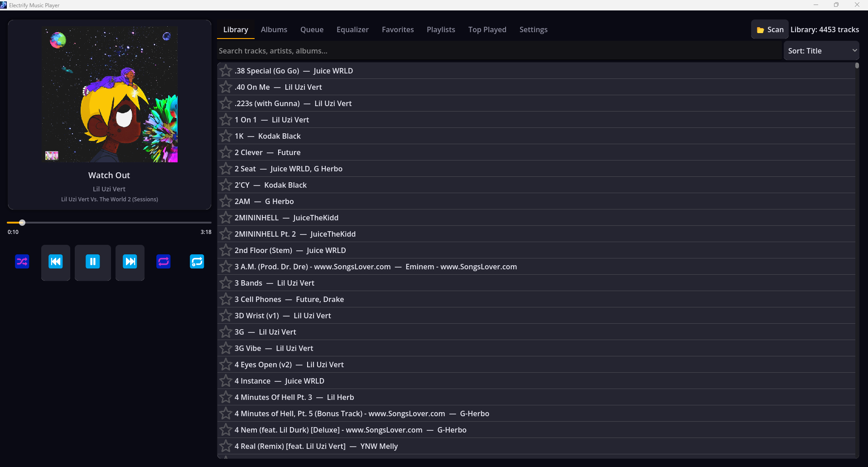This screenshot has width=868, height=467.
Task: Toggle repeat-one mode
Action: pyautogui.click(x=197, y=262)
